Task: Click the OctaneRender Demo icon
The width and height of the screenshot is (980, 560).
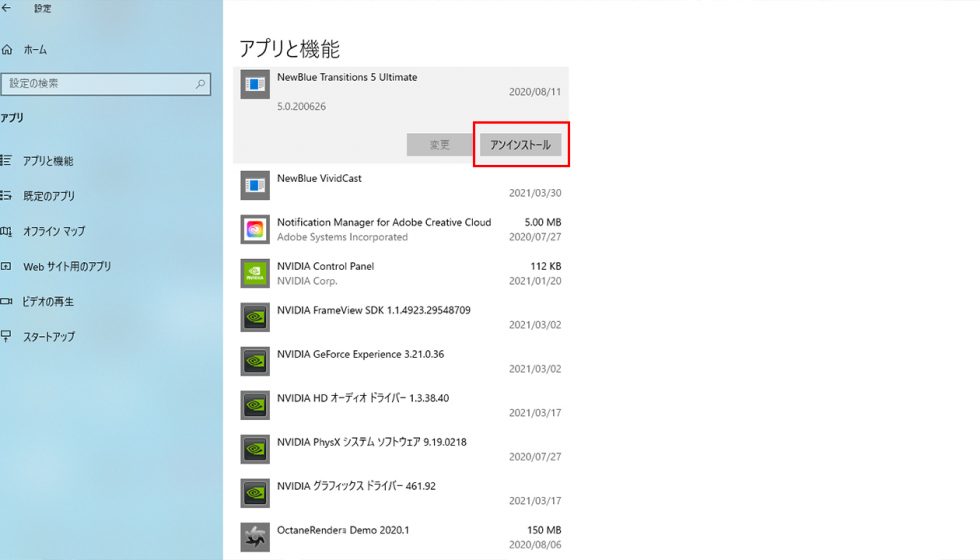Action: click(255, 538)
